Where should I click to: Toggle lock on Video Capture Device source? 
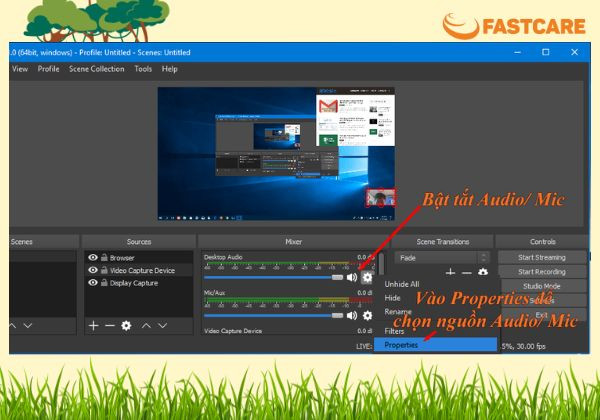tap(104, 270)
